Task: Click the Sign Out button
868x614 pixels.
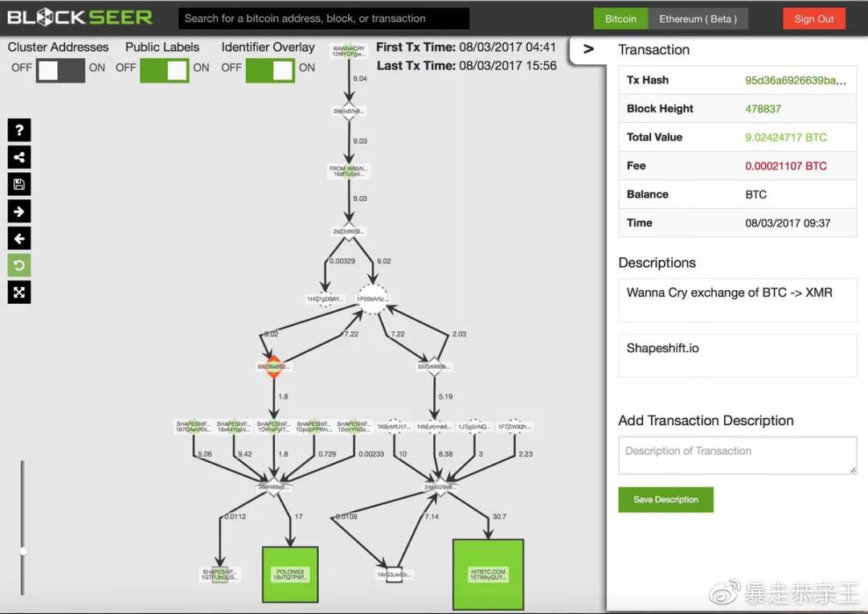Action: (x=813, y=18)
